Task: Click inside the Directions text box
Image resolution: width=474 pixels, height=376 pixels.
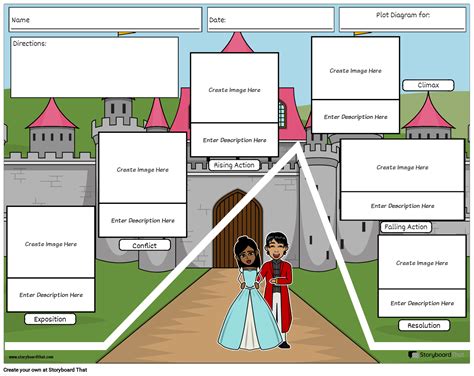Action: 95,67
